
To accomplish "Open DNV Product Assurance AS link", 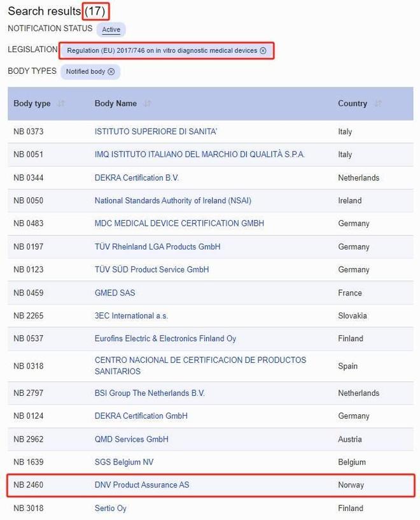I will (141, 485).
